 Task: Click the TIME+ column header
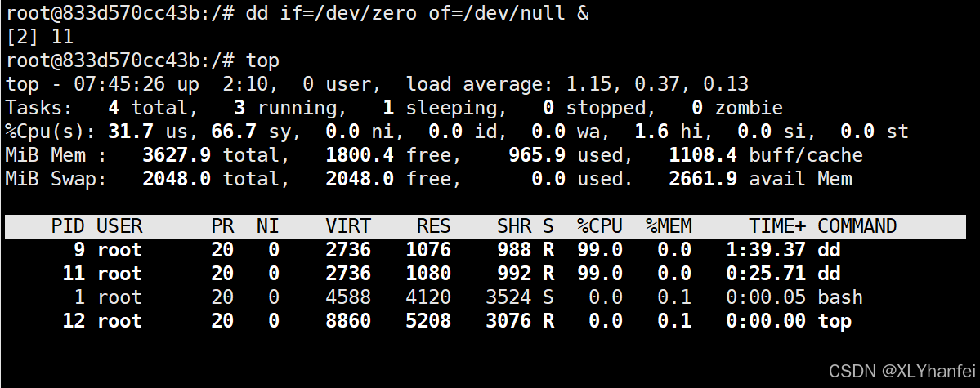point(777,225)
